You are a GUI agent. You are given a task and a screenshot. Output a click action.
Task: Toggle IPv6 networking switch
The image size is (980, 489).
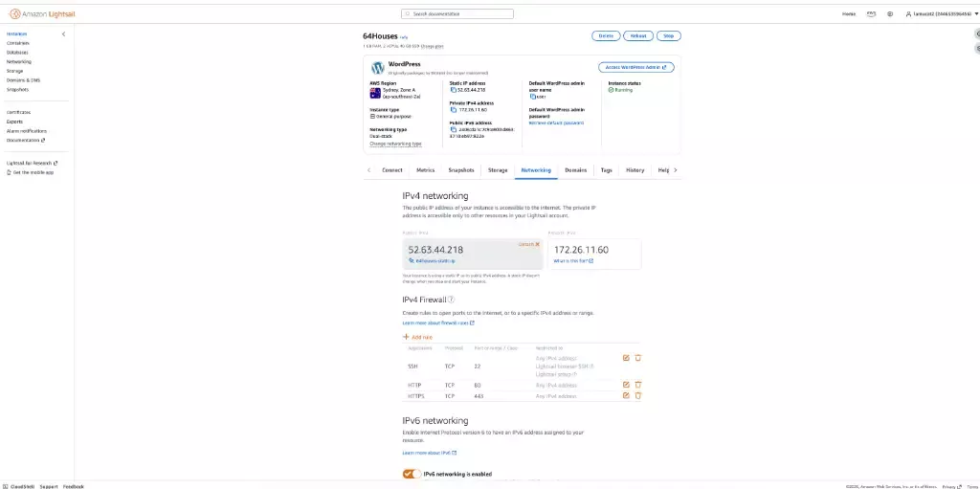pos(412,474)
